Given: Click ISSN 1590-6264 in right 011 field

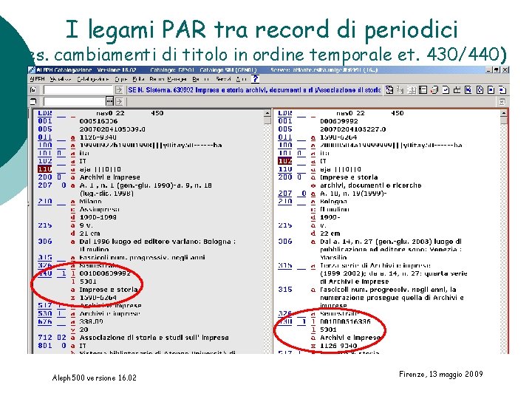Looking at the screenshot, I should [338, 137].
